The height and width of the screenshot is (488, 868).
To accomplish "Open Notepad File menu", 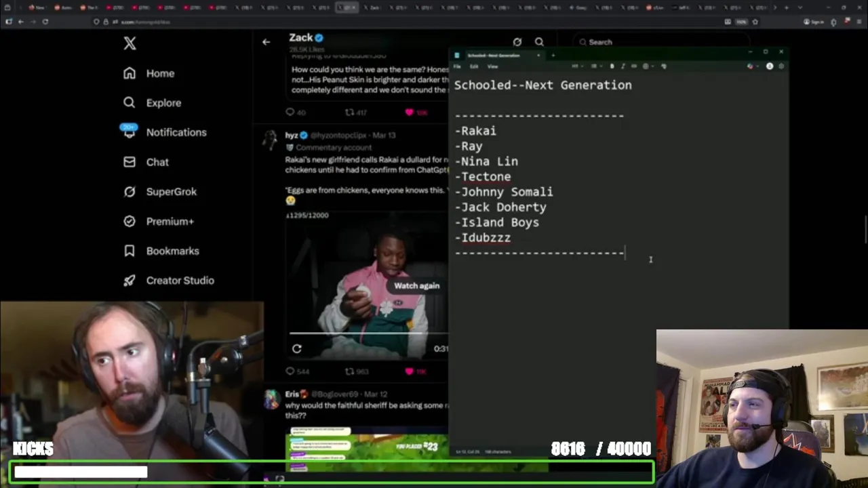I will point(457,66).
